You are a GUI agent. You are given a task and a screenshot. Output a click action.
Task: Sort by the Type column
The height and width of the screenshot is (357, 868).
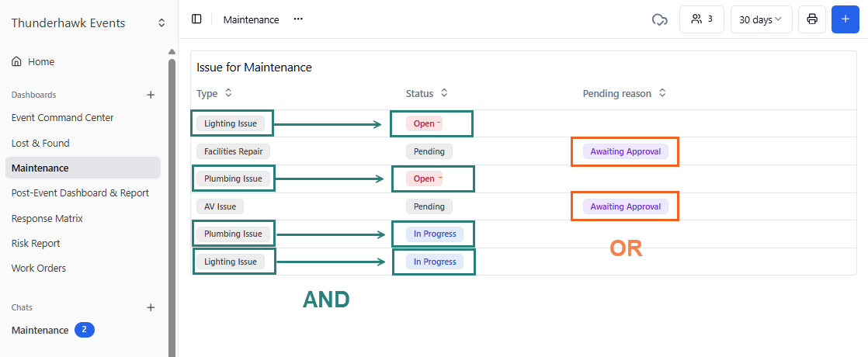click(228, 93)
